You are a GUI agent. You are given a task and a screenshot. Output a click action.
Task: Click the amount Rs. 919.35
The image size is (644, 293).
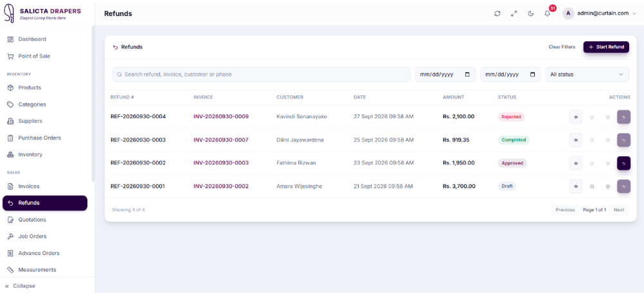tap(456, 140)
